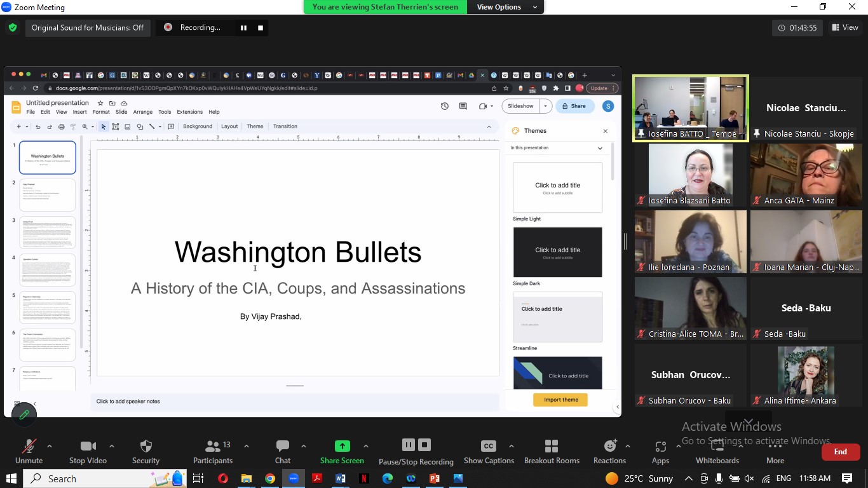Screen dimensions: 868x488
Task: Toggle Show Captions in Zoom
Action: click(489, 452)
